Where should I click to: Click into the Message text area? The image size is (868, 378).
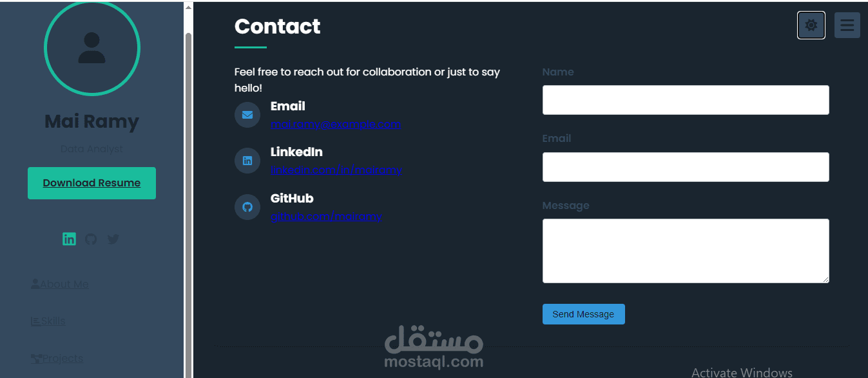685,250
